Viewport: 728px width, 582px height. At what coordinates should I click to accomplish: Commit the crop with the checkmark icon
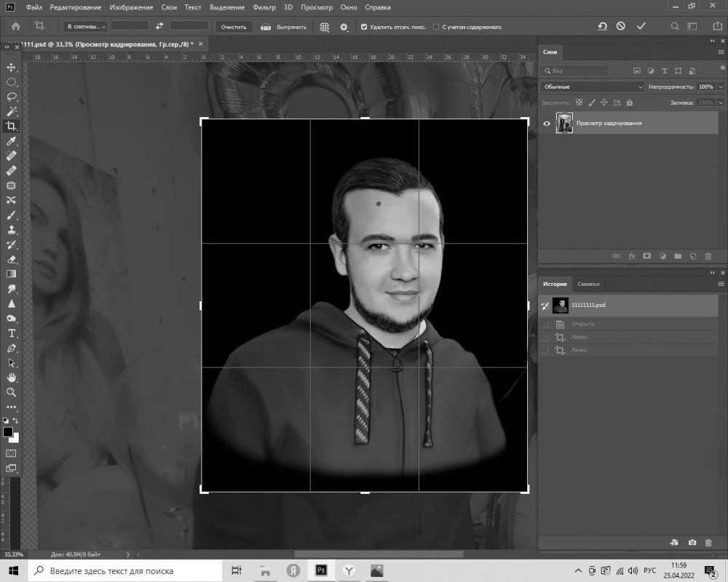click(x=641, y=26)
